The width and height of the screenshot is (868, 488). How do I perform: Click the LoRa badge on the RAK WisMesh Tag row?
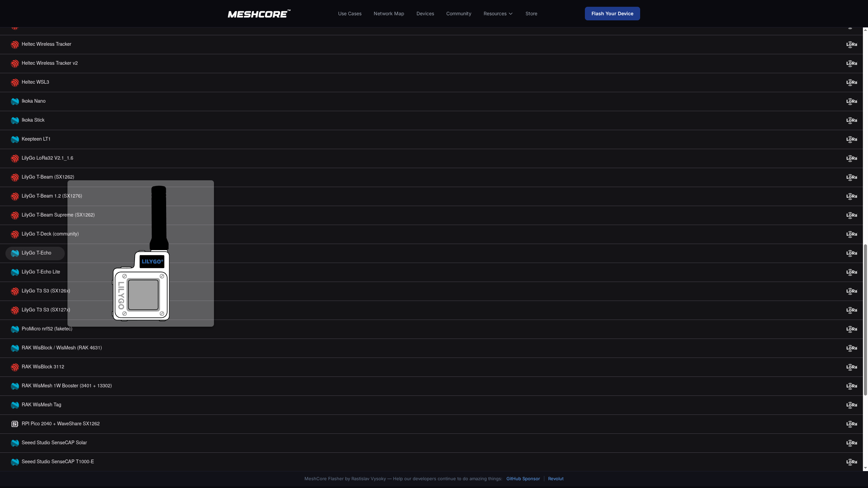click(x=851, y=405)
